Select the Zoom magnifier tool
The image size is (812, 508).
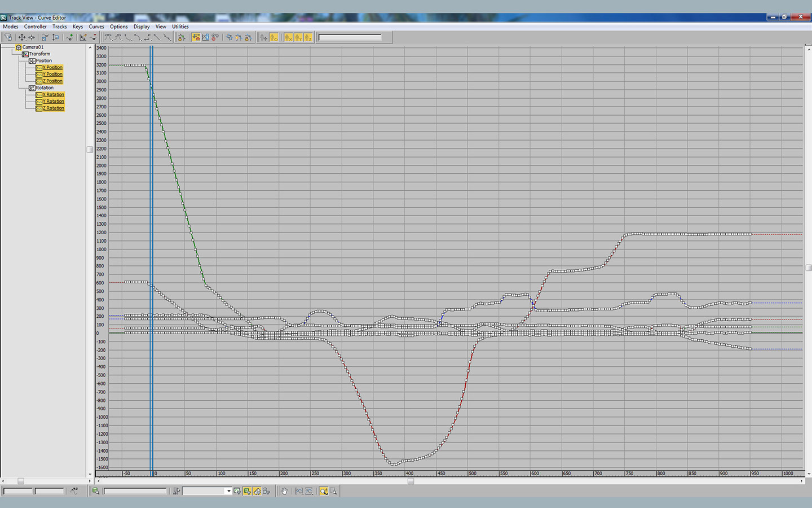pos(324,491)
